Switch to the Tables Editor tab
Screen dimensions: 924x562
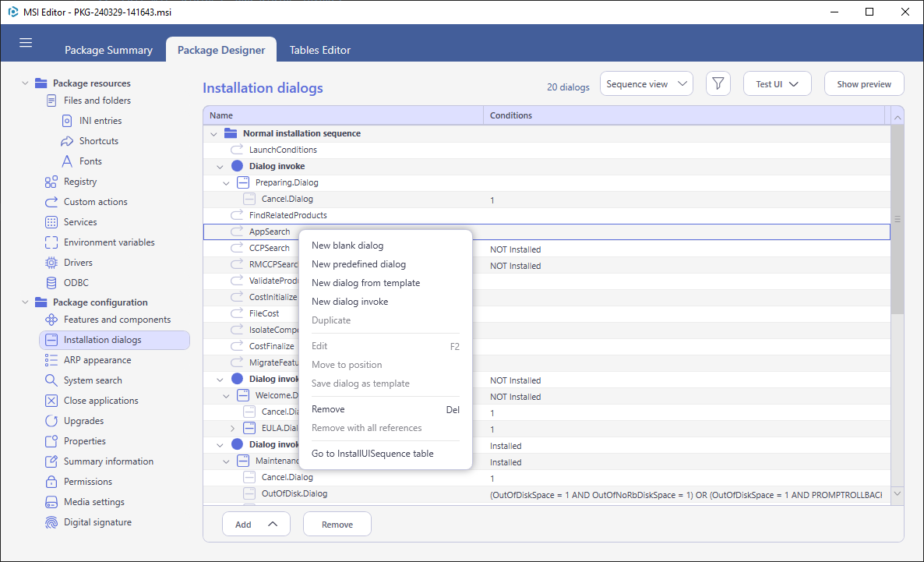coord(320,50)
